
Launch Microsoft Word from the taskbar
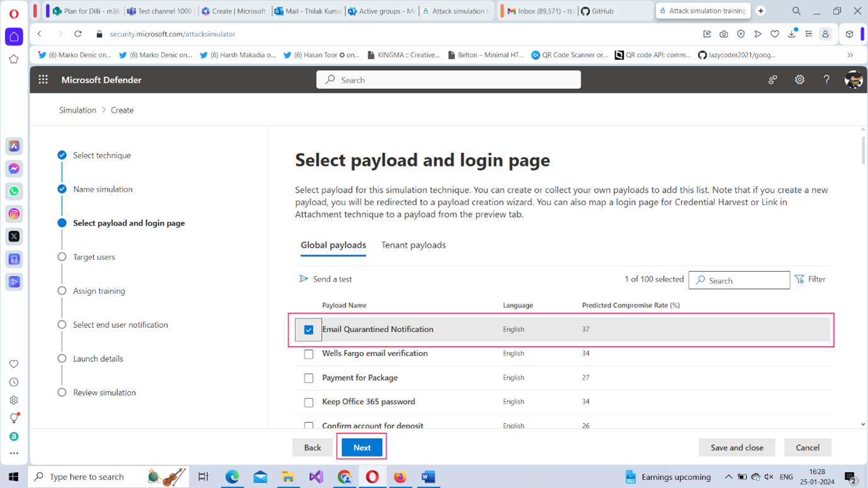pyautogui.click(x=428, y=477)
